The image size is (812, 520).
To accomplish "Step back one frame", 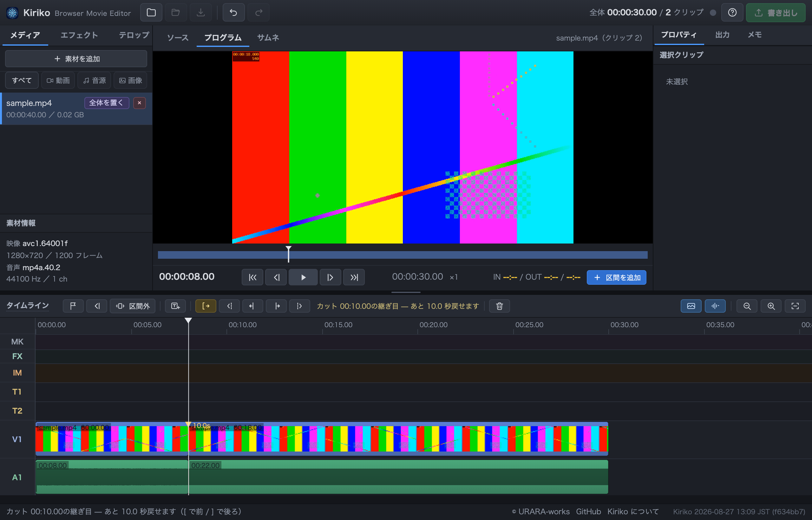I will [x=276, y=277].
